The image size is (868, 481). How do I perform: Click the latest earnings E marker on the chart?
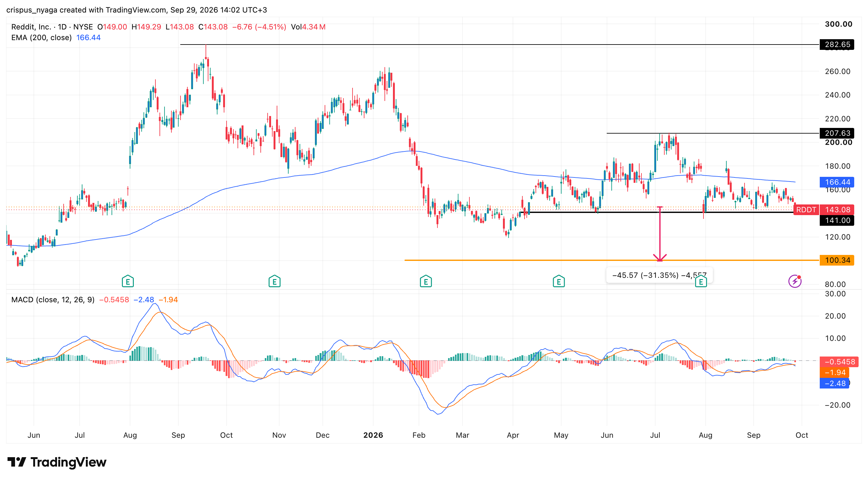tap(701, 281)
